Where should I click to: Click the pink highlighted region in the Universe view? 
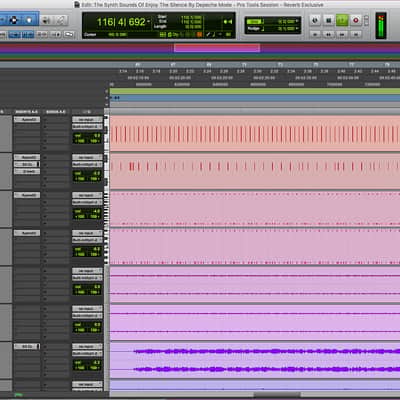pos(217,48)
